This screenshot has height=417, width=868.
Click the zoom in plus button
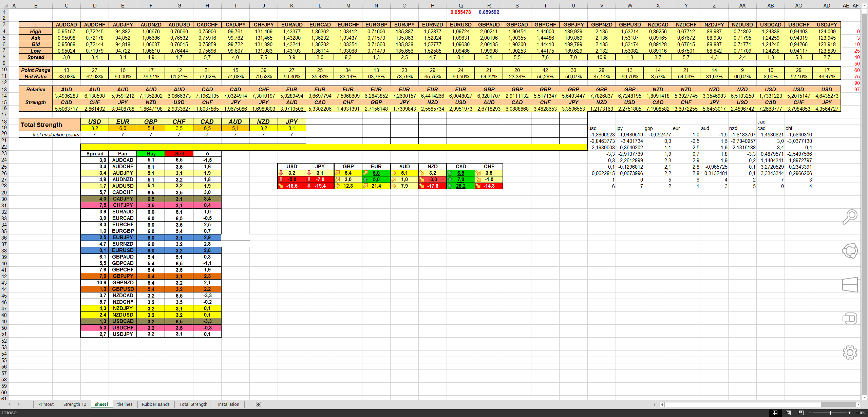click(849, 413)
